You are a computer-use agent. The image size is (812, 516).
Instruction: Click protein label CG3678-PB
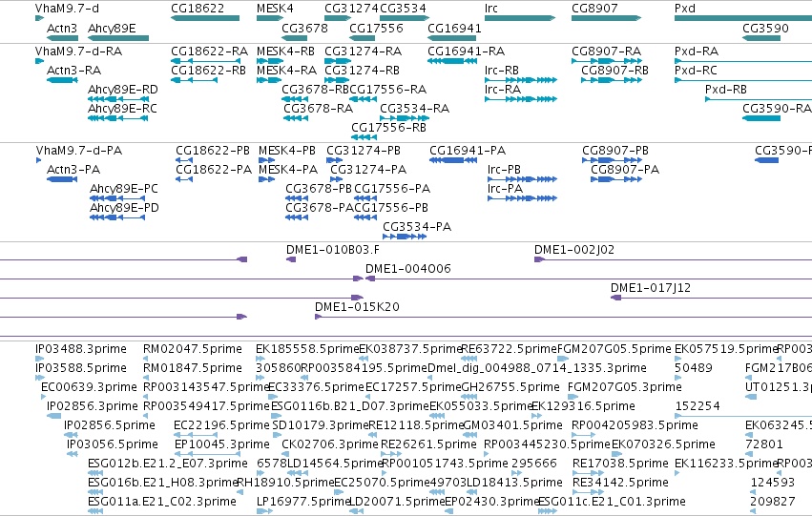pos(319,189)
